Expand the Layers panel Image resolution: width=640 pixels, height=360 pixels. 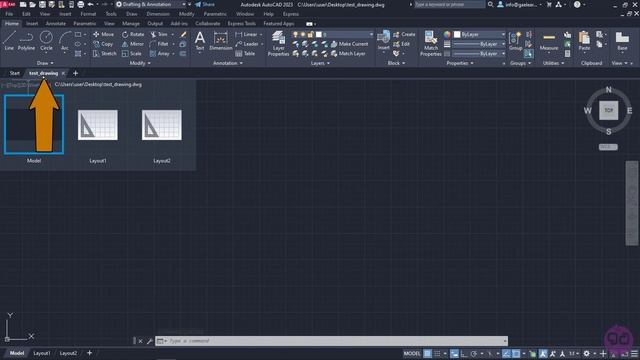pos(320,63)
